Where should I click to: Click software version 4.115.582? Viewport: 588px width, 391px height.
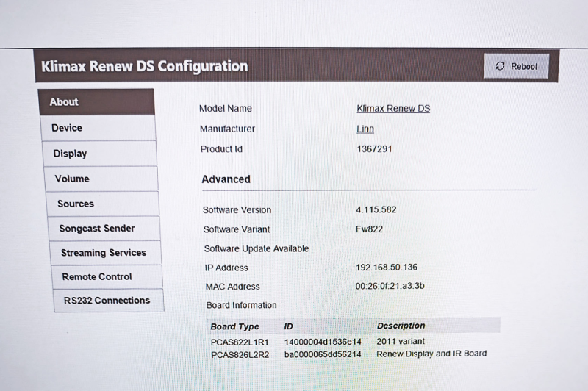(376, 209)
